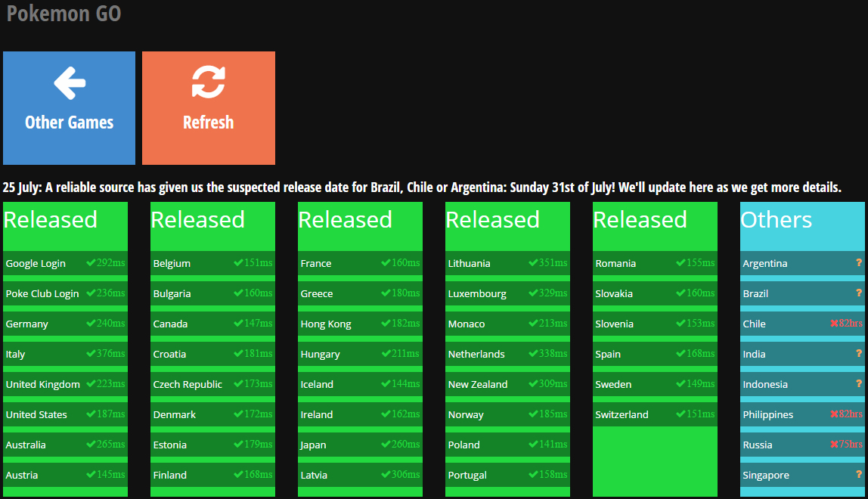This screenshot has height=499, width=868.
Task: Click the green checkmark beside Google Login
Action: pyautogui.click(x=91, y=263)
